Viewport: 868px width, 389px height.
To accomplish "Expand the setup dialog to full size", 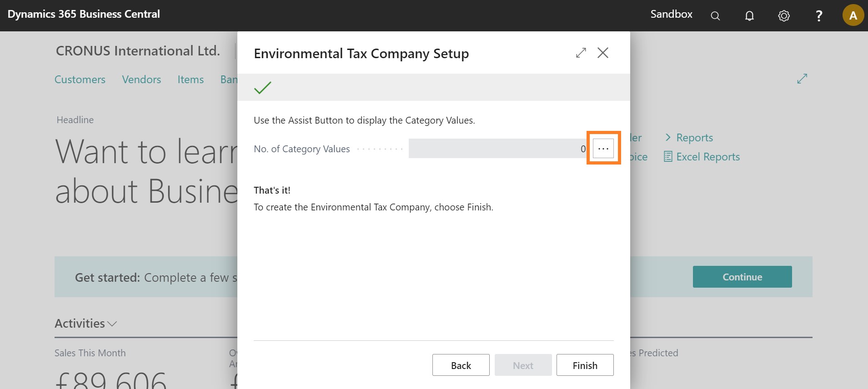I will tap(581, 53).
